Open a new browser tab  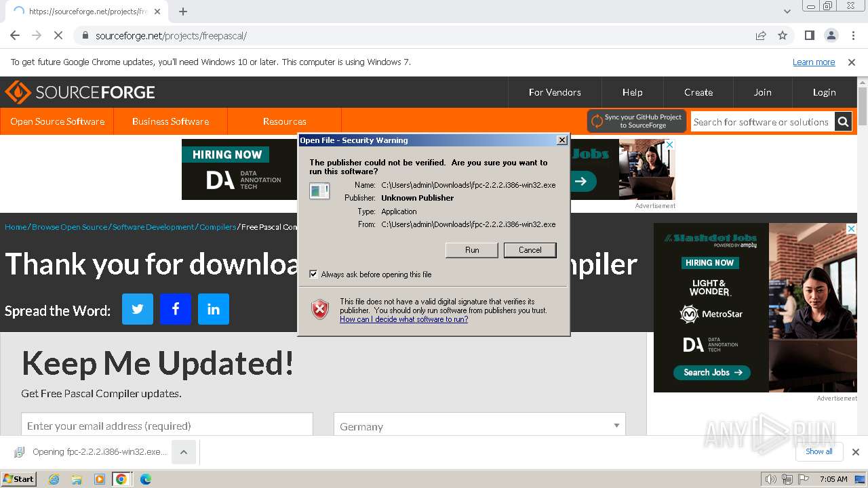click(x=183, y=12)
